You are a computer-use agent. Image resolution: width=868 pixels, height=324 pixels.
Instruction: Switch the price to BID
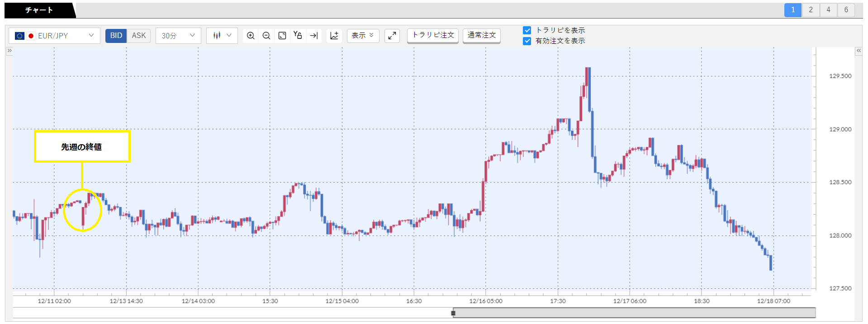(116, 36)
